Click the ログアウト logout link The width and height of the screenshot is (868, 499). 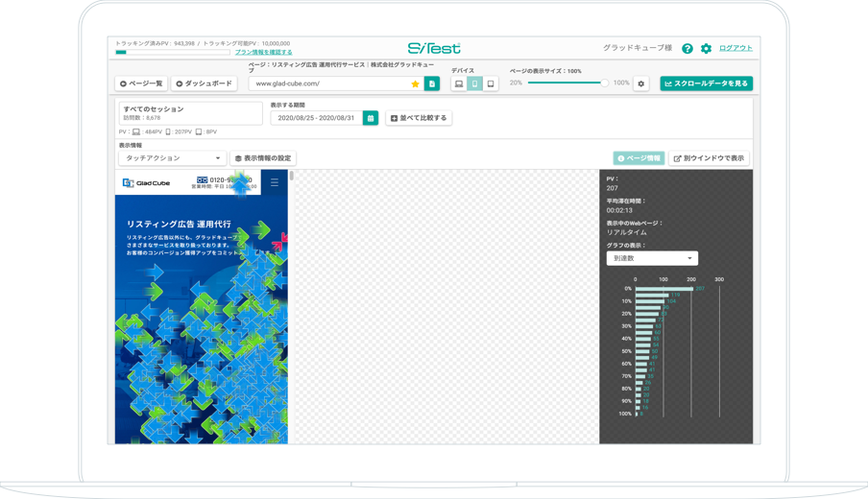click(x=735, y=48)
